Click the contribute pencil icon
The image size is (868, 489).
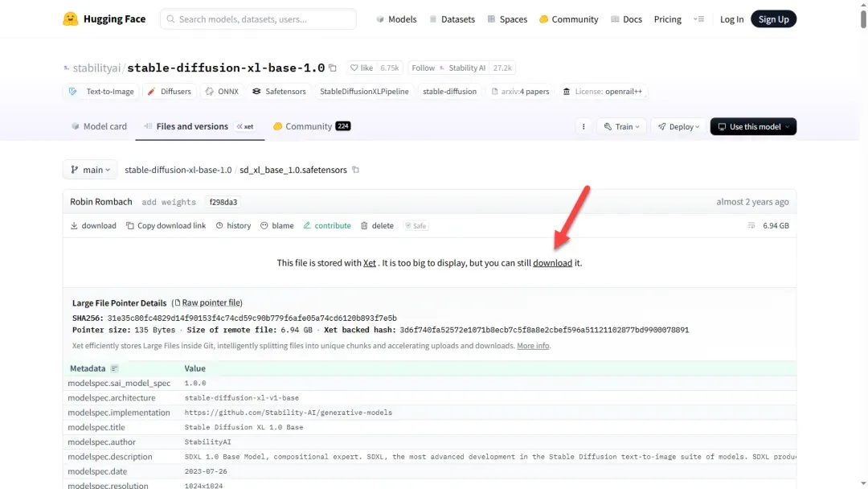click(307, 225)
